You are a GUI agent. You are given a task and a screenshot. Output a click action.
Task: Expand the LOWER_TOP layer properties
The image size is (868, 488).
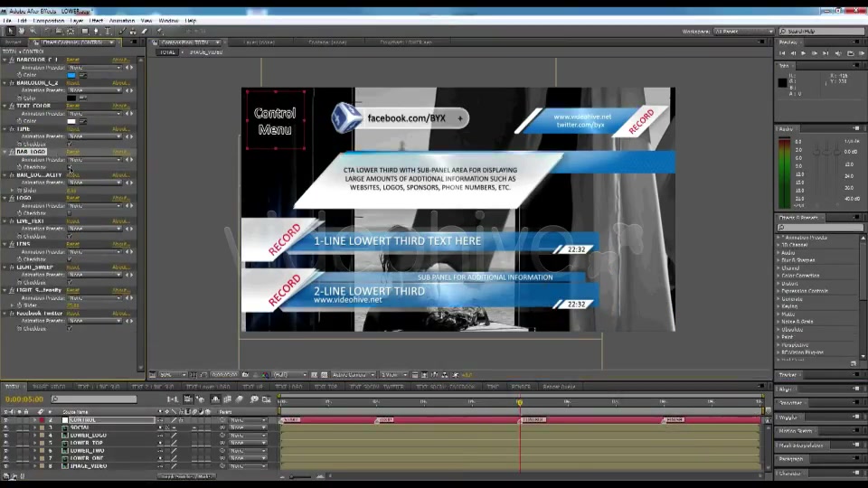pyautogui.click(x=35, y=443)
